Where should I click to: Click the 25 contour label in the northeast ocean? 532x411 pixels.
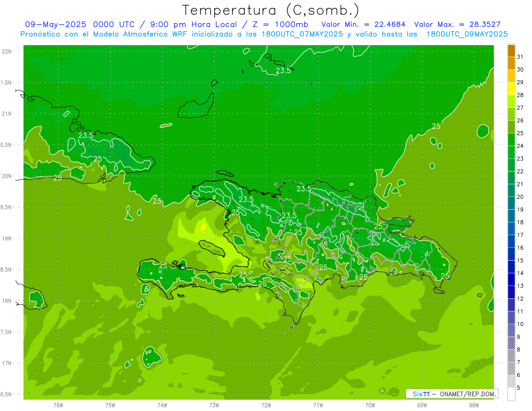(x=436, y=126)
